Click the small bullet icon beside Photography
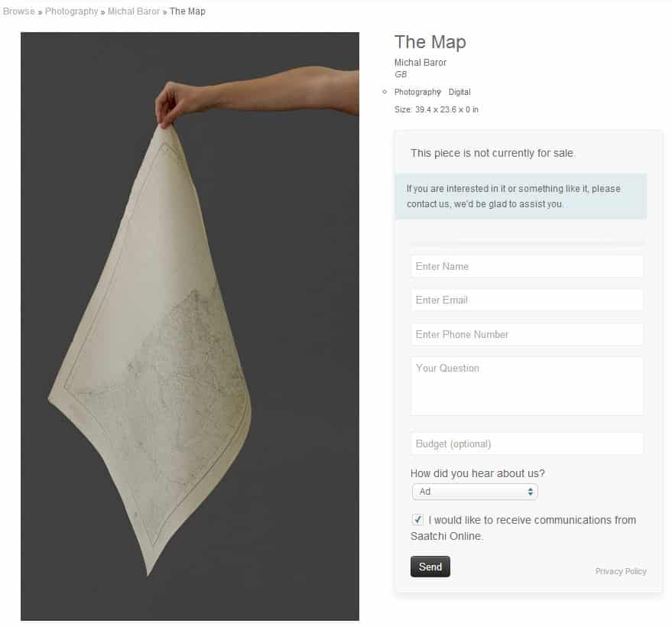 385,92
